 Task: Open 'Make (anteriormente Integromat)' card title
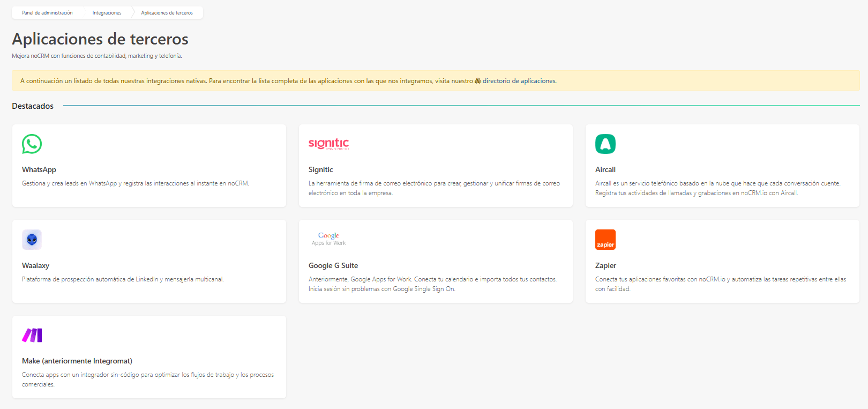tap(77, 361)
